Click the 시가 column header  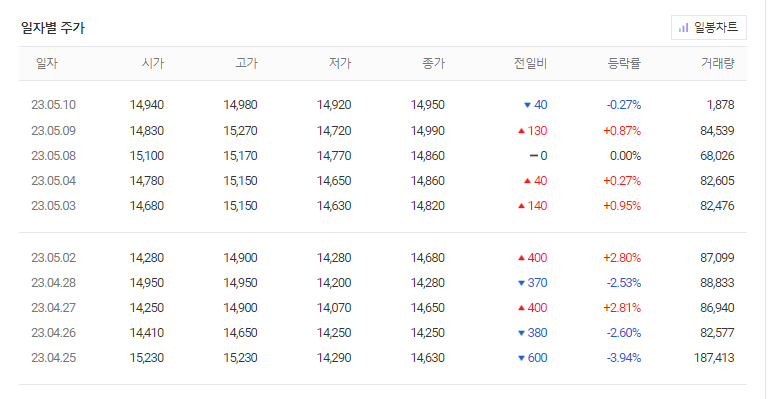pos(153,63)
